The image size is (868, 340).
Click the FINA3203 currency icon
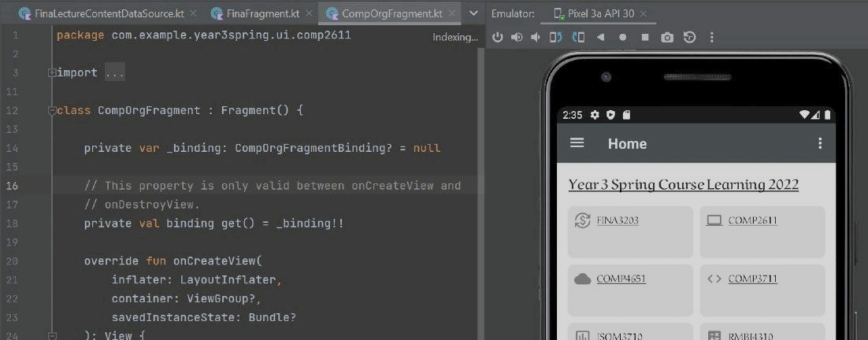click(x=582, y=220)
